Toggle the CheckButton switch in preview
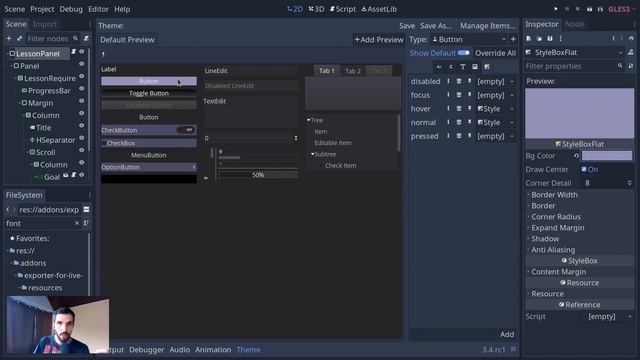This screenshot has height=360, width=640. click(186, 130)
